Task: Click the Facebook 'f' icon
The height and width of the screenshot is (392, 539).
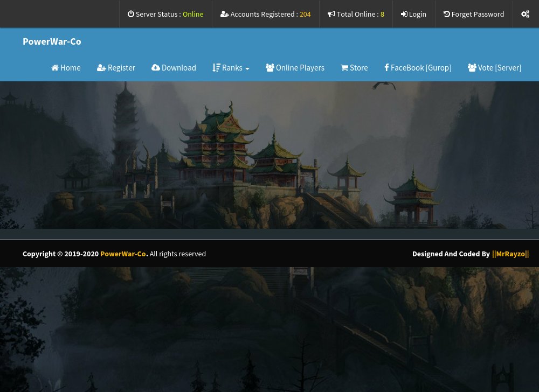Action: click(x=386, y=68)
